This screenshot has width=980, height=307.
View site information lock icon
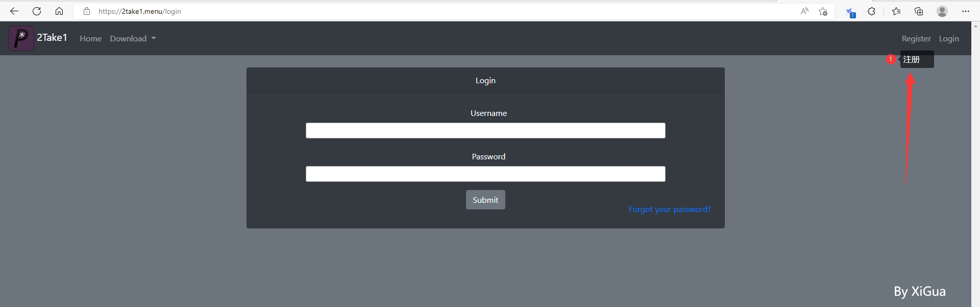click(87, 11)
